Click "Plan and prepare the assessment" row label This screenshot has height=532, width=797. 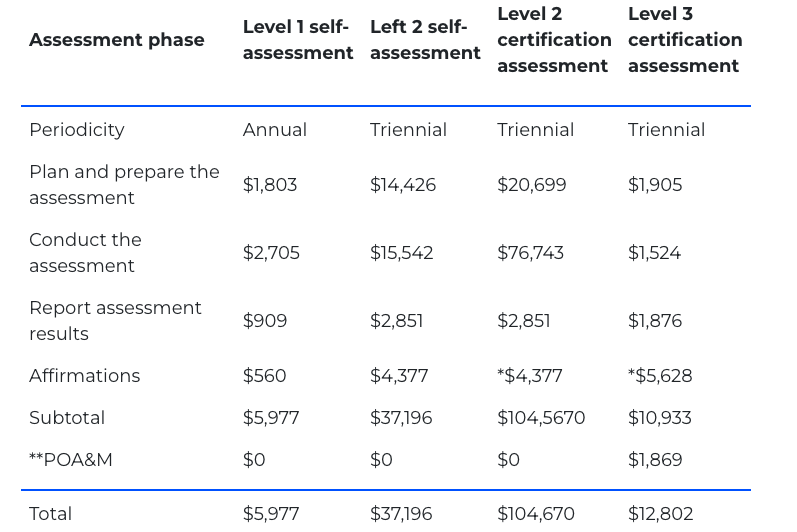point(124,185)
